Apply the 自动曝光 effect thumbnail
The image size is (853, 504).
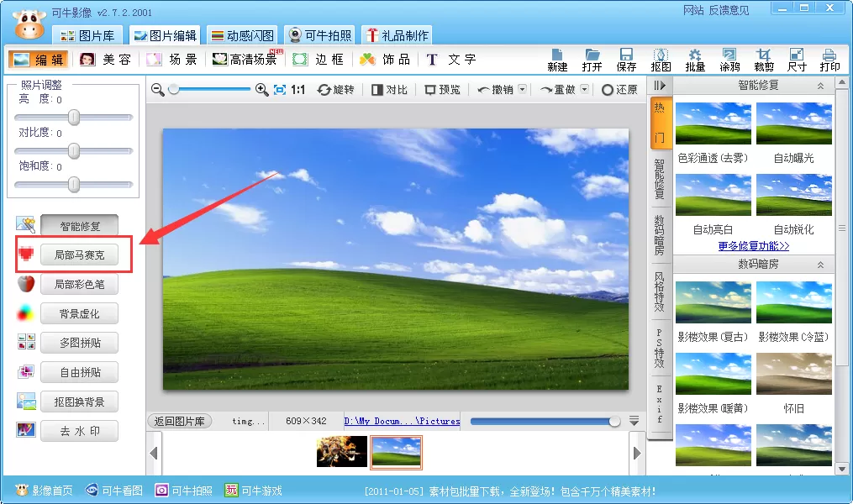pyautogui.click(x=793, y=123)
